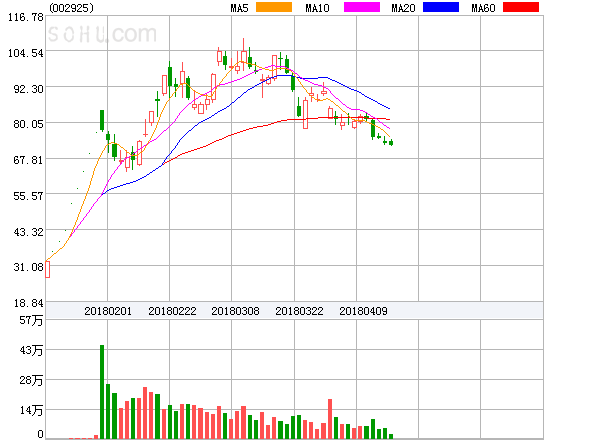This screenshot has width=600, height=440.
Task: Click the 43万 volume axis label
Action: pos(31,350)
